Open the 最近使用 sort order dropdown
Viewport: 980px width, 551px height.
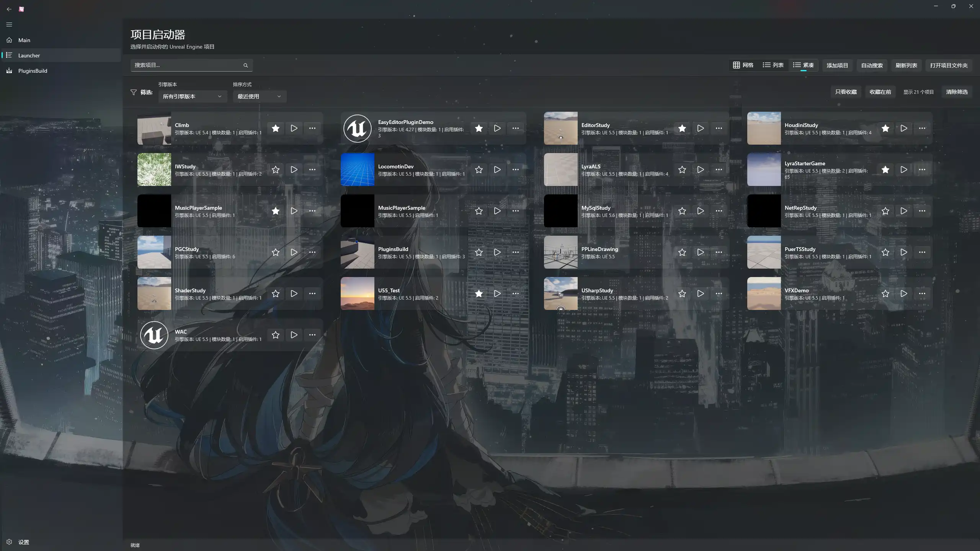tap(259, 96)
